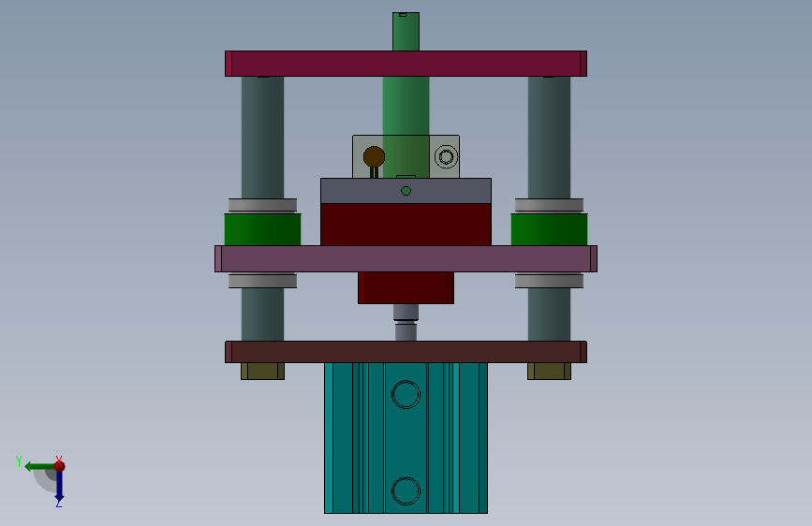Select left gray collar below purple plate
The height and width of the screenshot is (526, 812).
262,280
